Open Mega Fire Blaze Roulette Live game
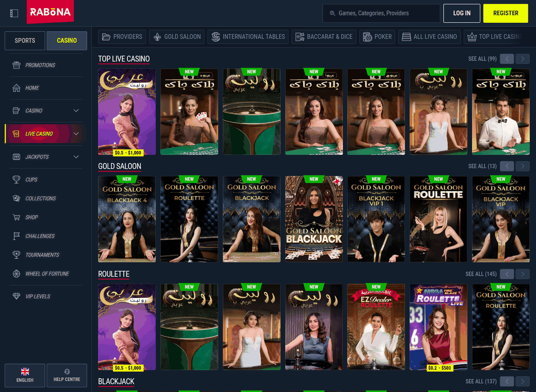This screenshot has height=392, width=536. [439, 327]
